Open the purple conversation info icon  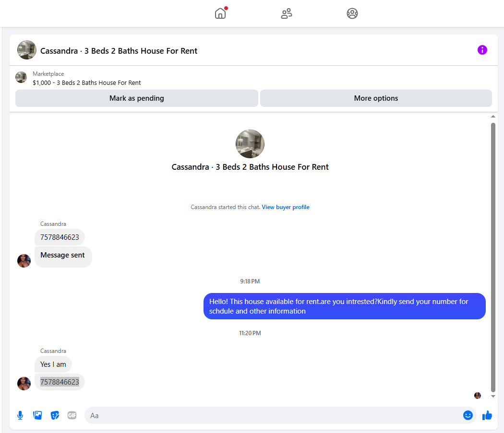[482, 50]
